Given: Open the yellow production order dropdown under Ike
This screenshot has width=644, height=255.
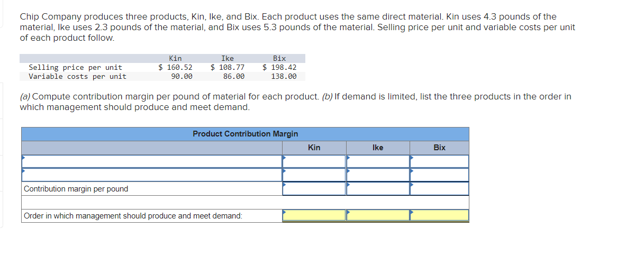Looking at the screenshot, I should coord(378,215).
